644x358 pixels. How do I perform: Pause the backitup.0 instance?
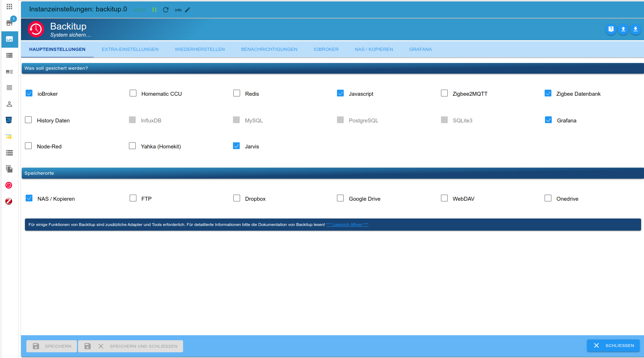(154, 10)
